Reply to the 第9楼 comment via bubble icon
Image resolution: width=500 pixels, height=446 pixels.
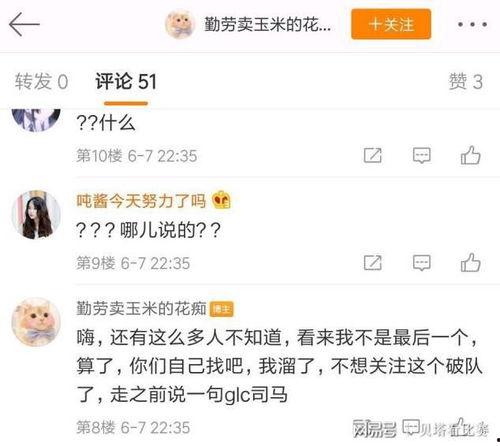[x=422, y=263]
